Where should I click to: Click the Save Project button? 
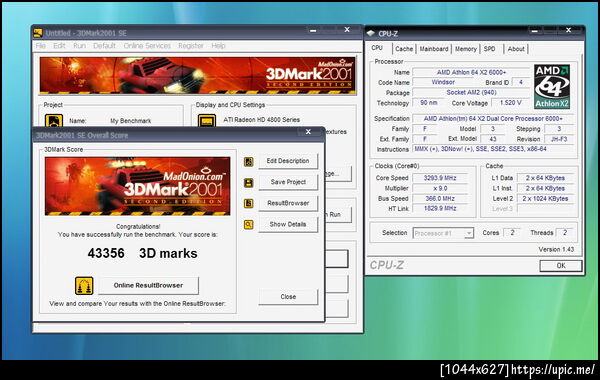click(x=288, y=182)
